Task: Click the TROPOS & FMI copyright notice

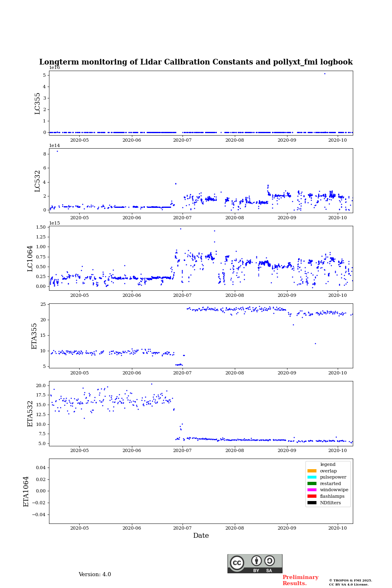Action: pyautogui.click(x=350, y=582)
